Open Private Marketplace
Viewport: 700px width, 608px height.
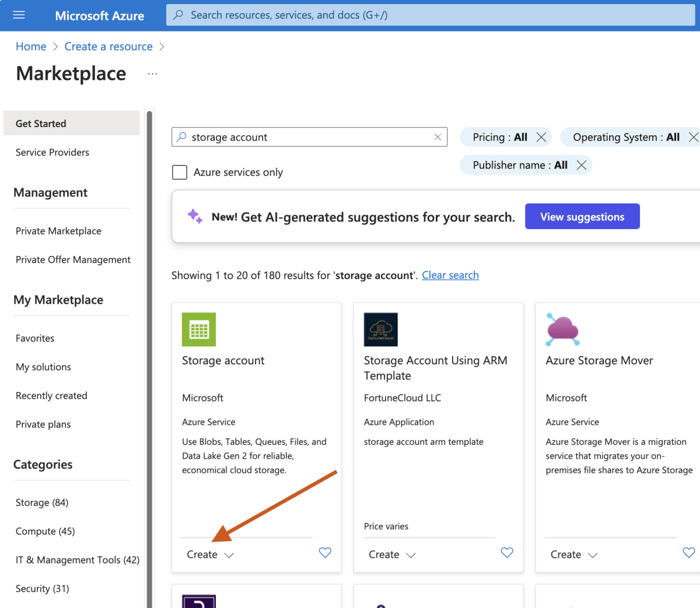(58, 231)
